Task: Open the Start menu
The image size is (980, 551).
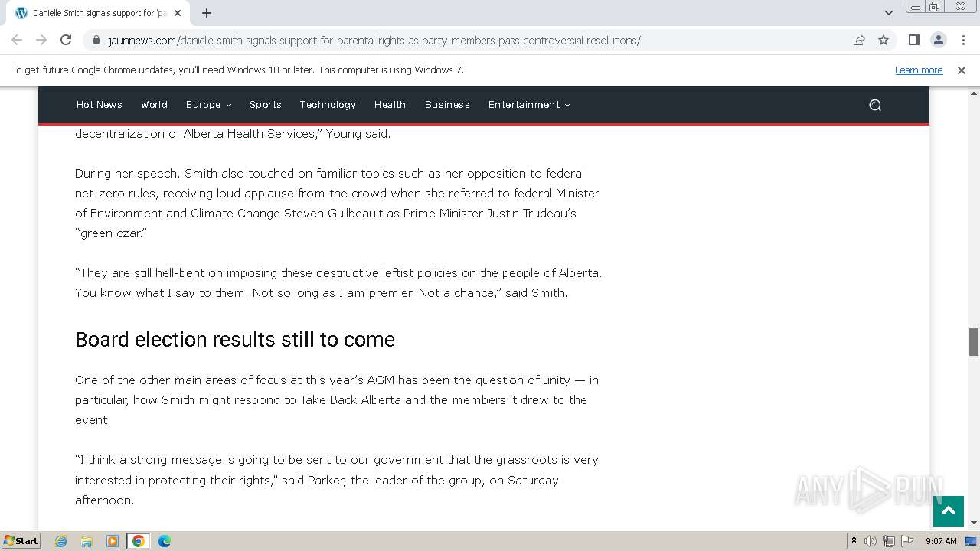Action: point(21,541)
